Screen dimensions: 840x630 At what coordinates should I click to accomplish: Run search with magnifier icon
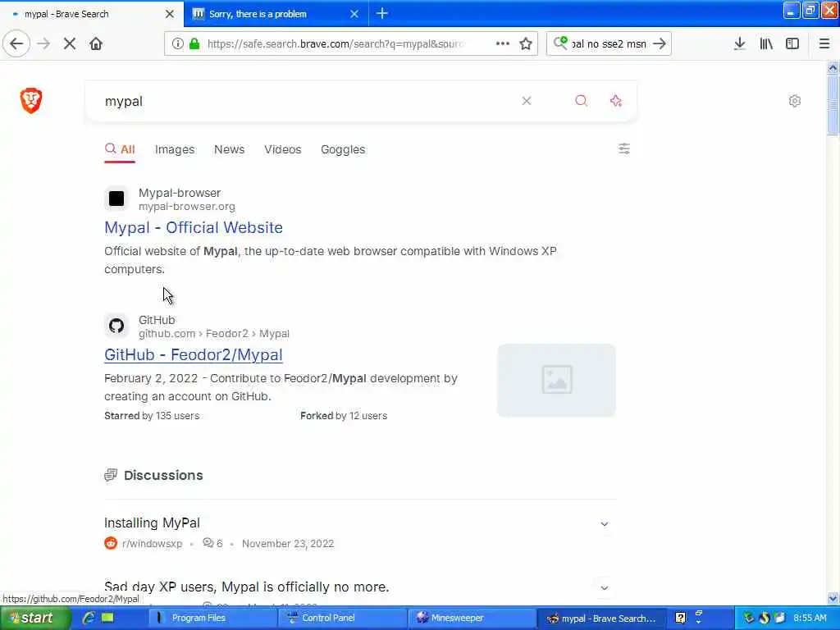pos(582,101)
